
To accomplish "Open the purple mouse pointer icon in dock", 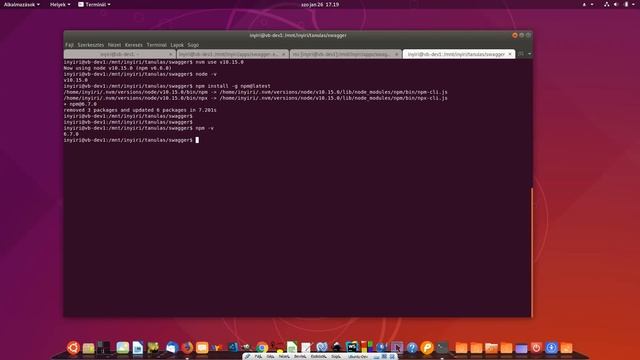I will [x=397, y=347].
